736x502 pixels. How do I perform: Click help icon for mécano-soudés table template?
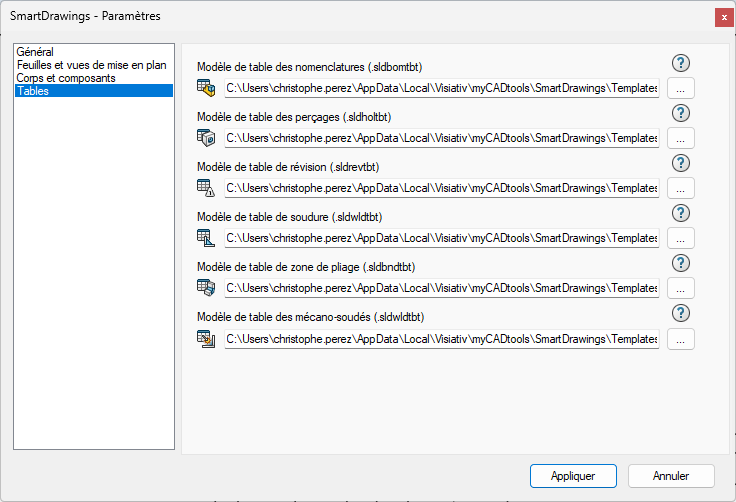point(681,314)
